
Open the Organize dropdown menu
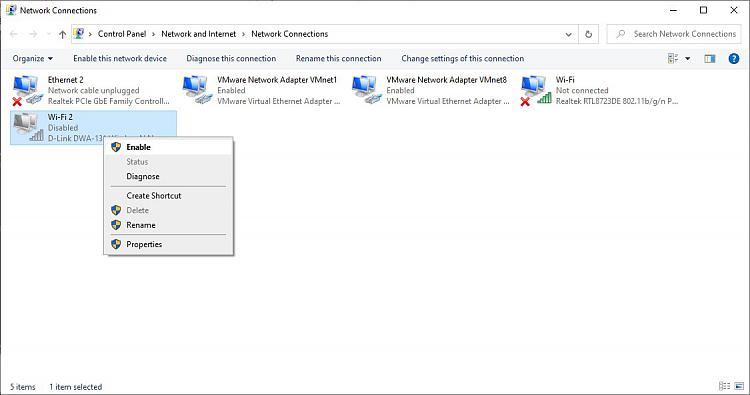coord(33,58)
